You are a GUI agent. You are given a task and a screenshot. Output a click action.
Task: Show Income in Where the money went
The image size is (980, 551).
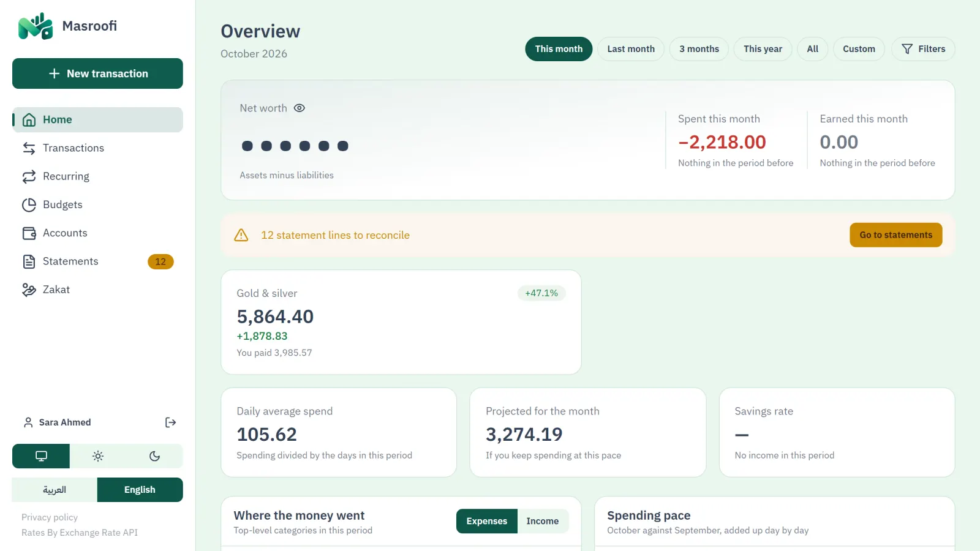pyautogui.click(x=543, y=521)
